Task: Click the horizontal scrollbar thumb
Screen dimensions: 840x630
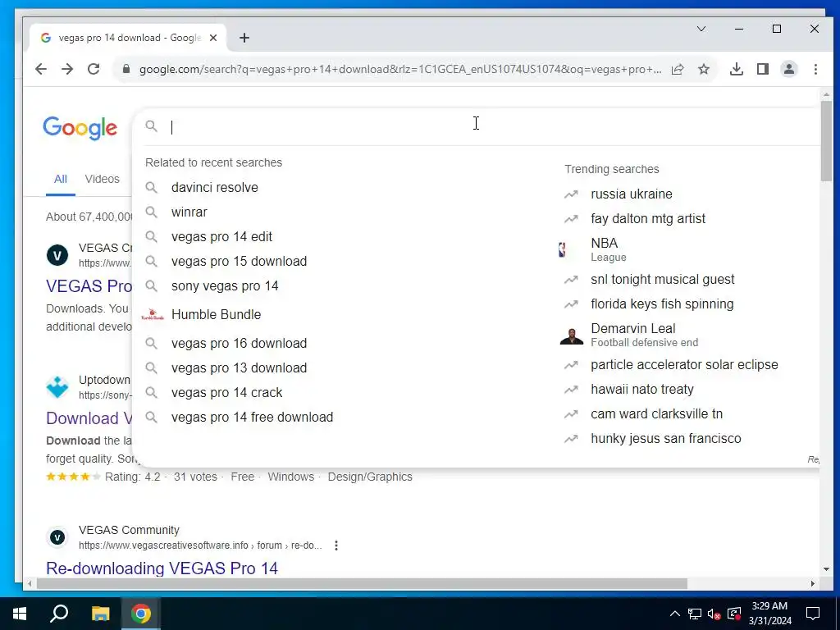Action: click(x=362, y=583)
